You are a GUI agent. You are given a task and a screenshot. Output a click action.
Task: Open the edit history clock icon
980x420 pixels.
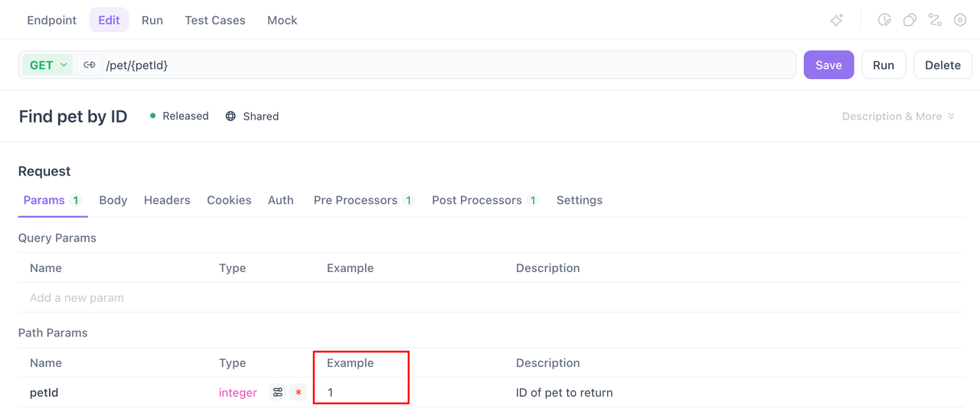(884, 21)
